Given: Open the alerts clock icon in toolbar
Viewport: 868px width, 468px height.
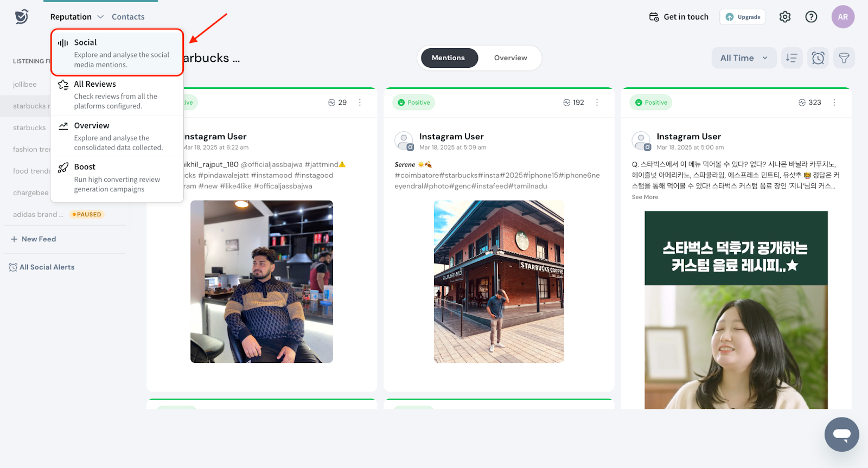Looking at the screenshot, I should point(818,58).
